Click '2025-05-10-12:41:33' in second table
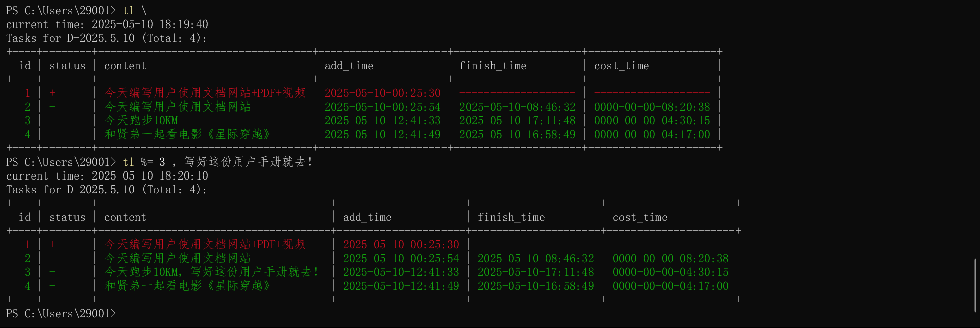Screen dimensions: 980x328 [x=401, y=272]
